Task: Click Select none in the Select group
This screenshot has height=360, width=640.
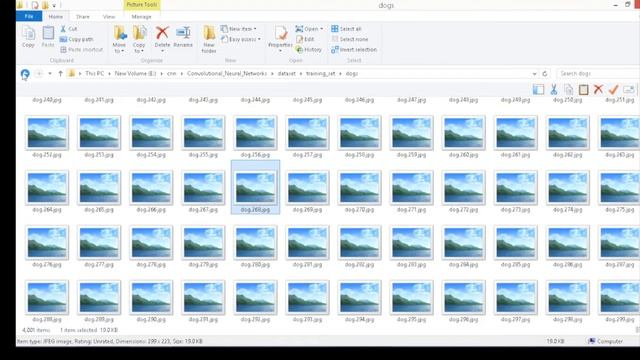Action: pyautogui.click(x=350, y=39)
